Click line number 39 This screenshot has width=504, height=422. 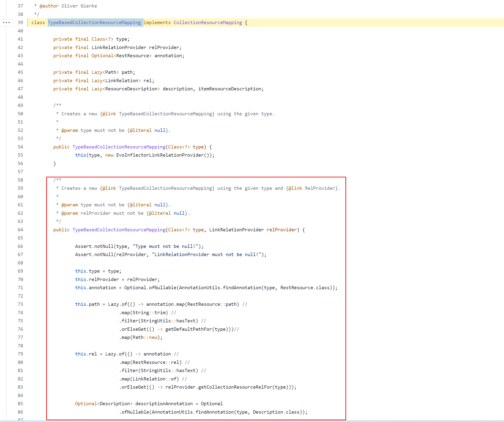(x=20, y=23)
